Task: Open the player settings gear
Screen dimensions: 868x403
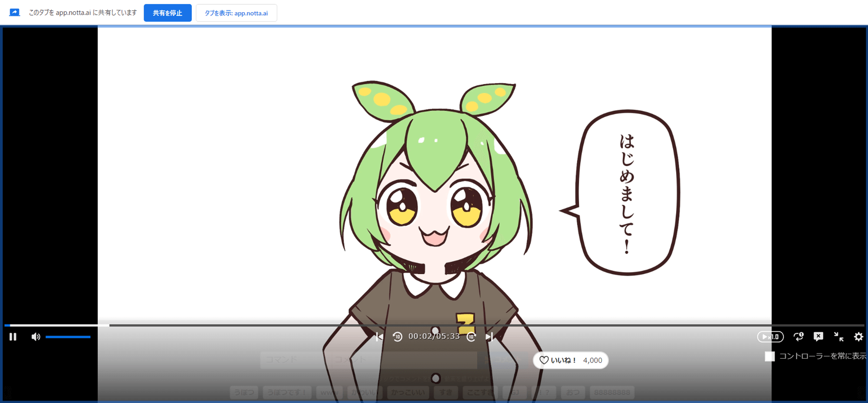Action: 858,337
